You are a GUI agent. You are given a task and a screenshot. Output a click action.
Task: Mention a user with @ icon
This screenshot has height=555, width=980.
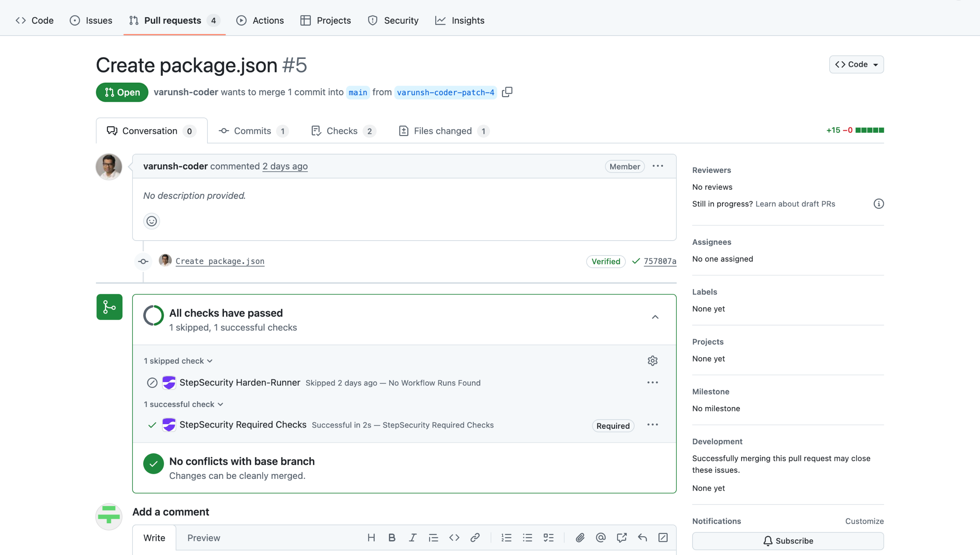[x=600, y=537]
